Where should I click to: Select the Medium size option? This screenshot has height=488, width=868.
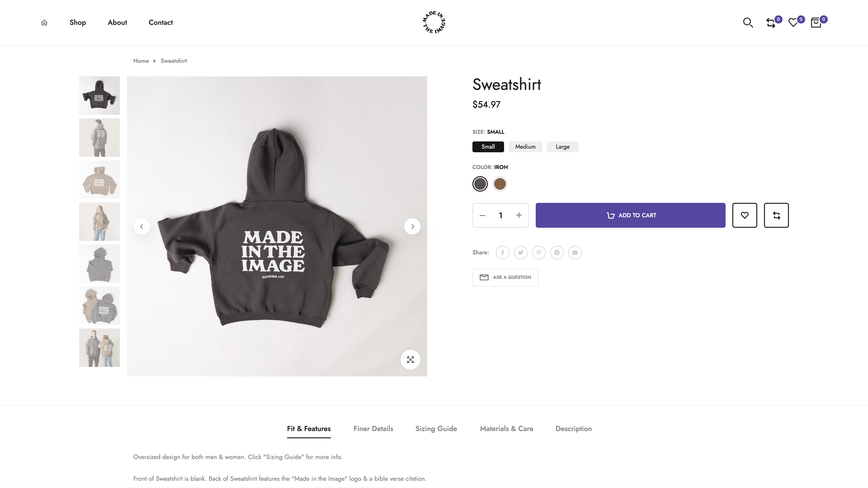[525, 146]
